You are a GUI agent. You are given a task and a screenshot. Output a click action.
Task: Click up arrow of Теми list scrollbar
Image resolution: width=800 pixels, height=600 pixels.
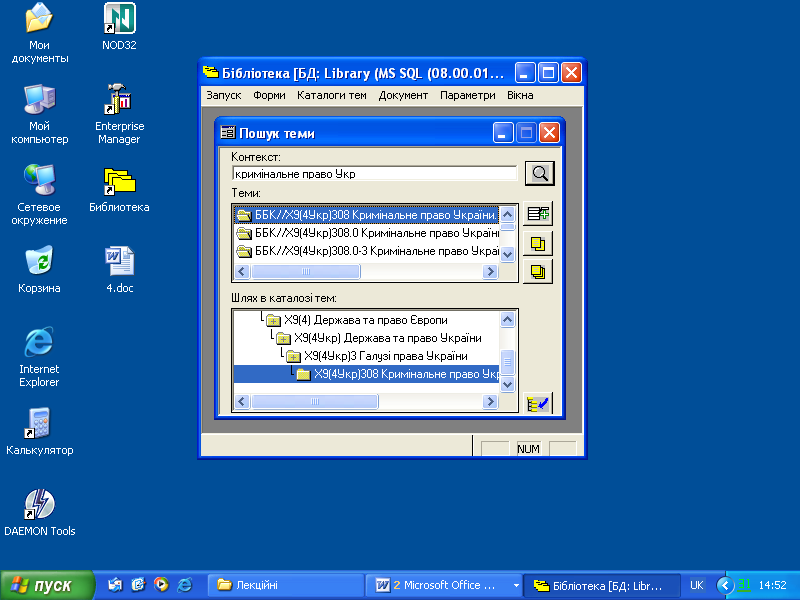click(x=507, y=214)
